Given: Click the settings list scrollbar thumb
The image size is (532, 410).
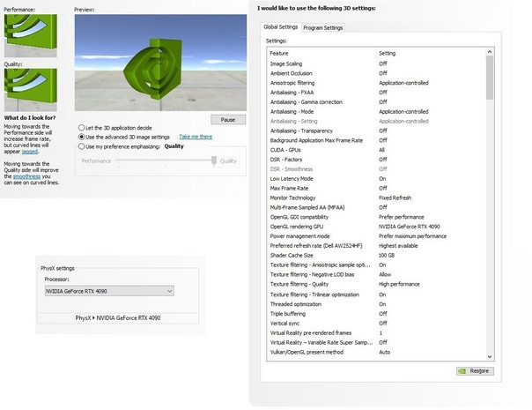Looking at the screenshot, I should [x=489, y=78].
